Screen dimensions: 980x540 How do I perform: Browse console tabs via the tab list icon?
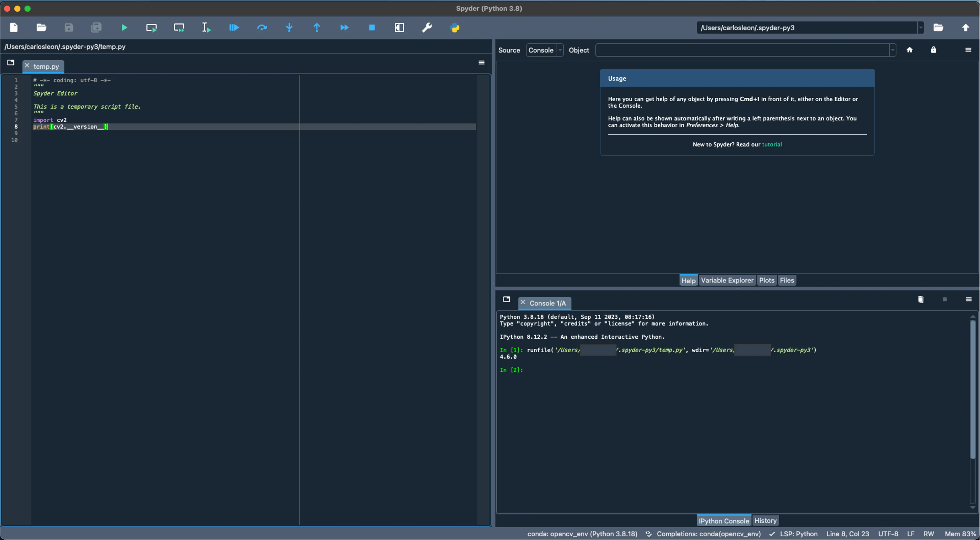(506, 299)
